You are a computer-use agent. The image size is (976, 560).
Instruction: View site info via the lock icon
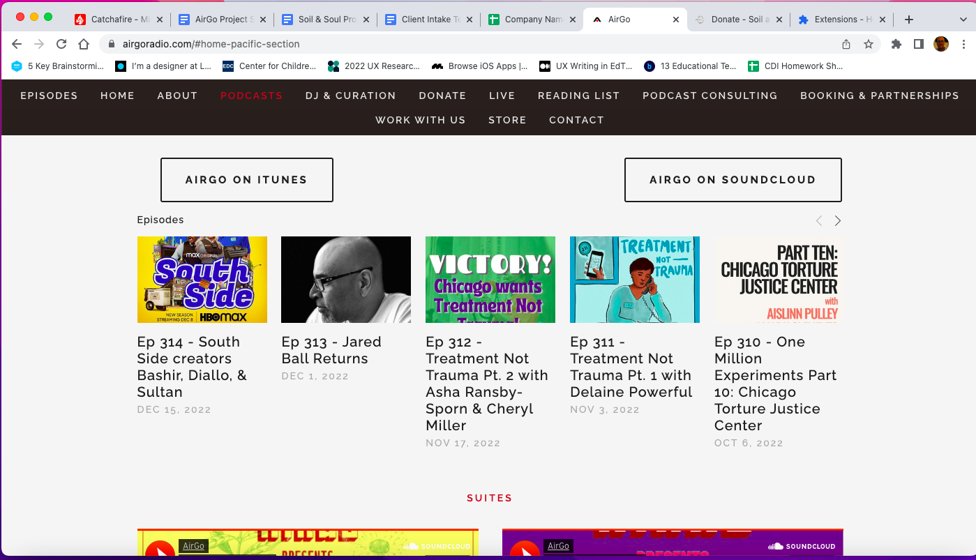pyautogui.click(x=112, y=44)
